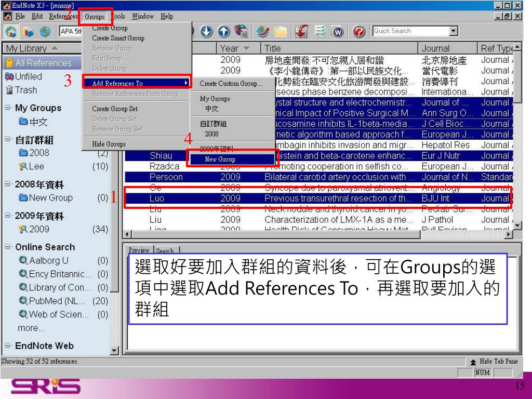The width and height of the screenshot is (532, 399).
Task: Click the search icon beside Aalborg U
Action: pos(23,260)
